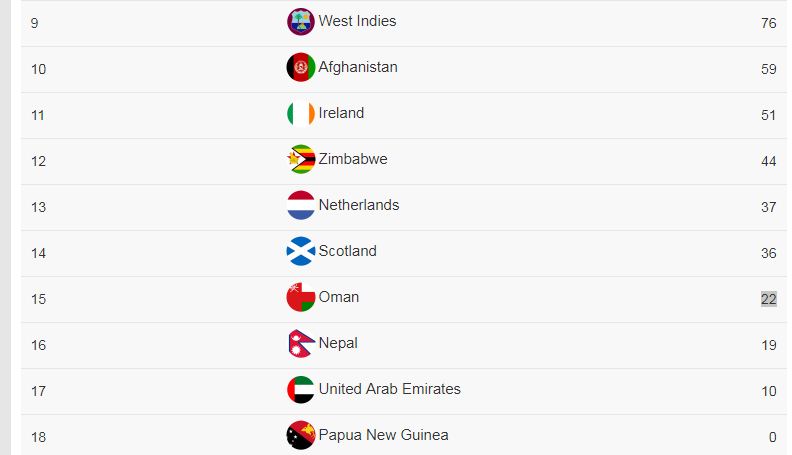Click the rating 36 in Scotland row
Screen dimensions: 792x455
point(768,253)
